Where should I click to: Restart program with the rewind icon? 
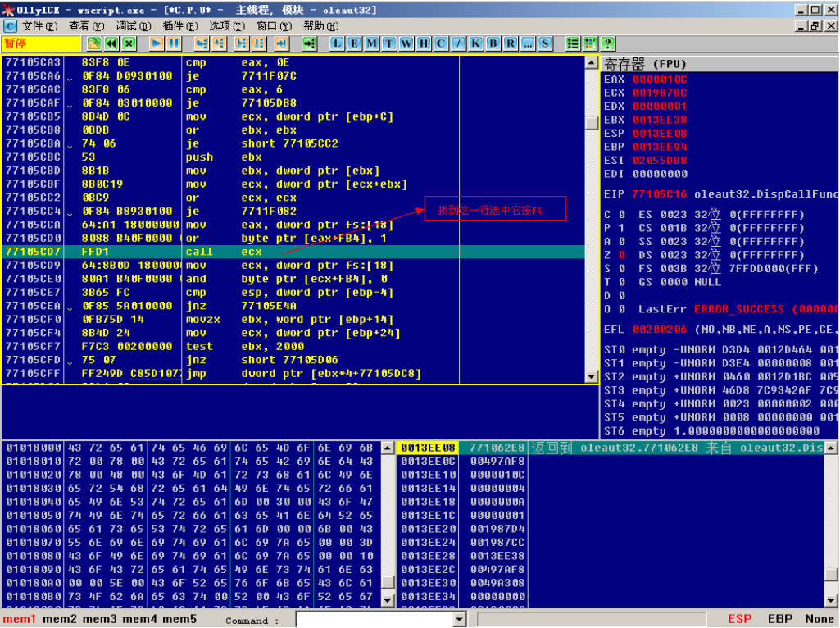(111, 44)
